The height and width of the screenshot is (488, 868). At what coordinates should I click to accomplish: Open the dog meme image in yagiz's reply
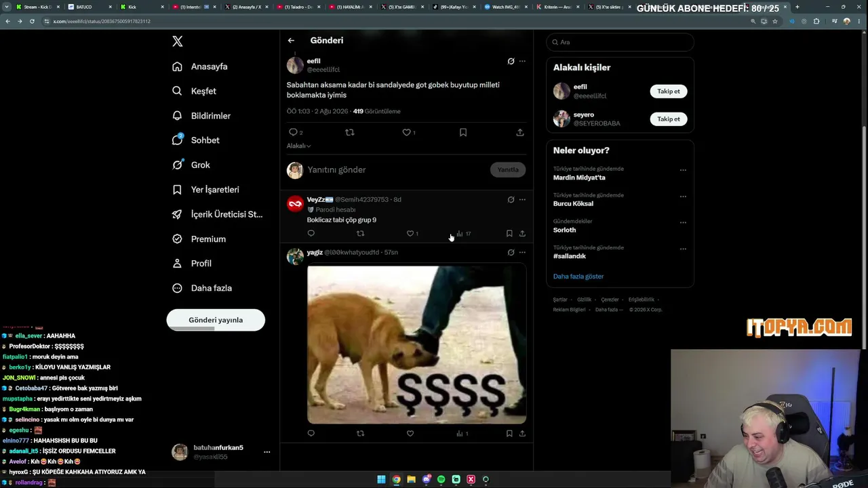[416, 344]
